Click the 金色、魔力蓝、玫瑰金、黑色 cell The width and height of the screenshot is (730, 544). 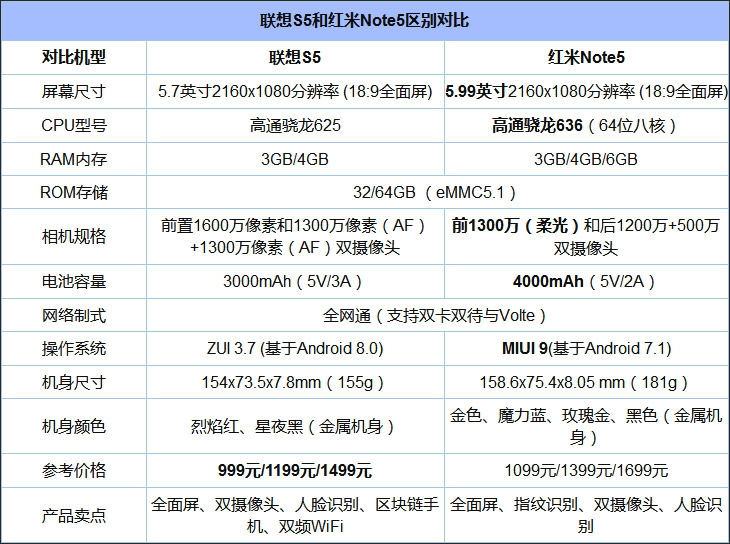click(x=586, y=426)
